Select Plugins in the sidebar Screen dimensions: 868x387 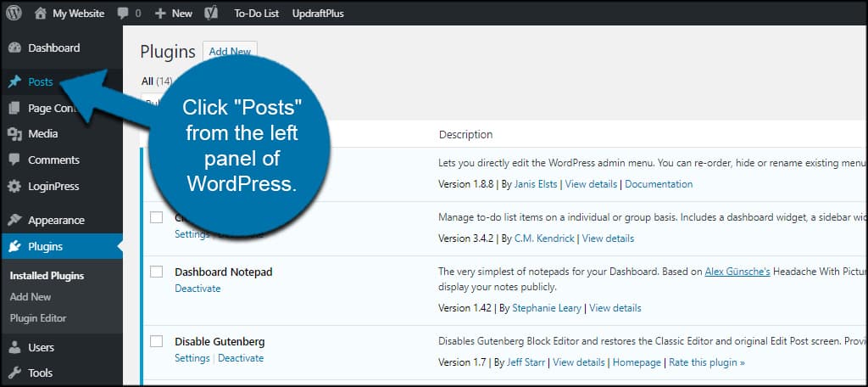(x=46, y=247)
